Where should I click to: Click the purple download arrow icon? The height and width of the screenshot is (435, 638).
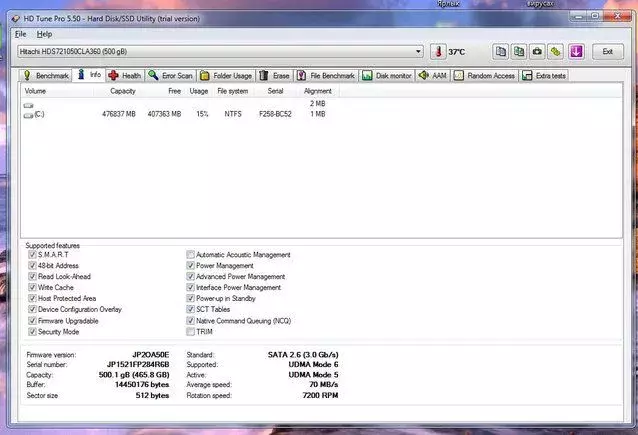coord(576,52)
